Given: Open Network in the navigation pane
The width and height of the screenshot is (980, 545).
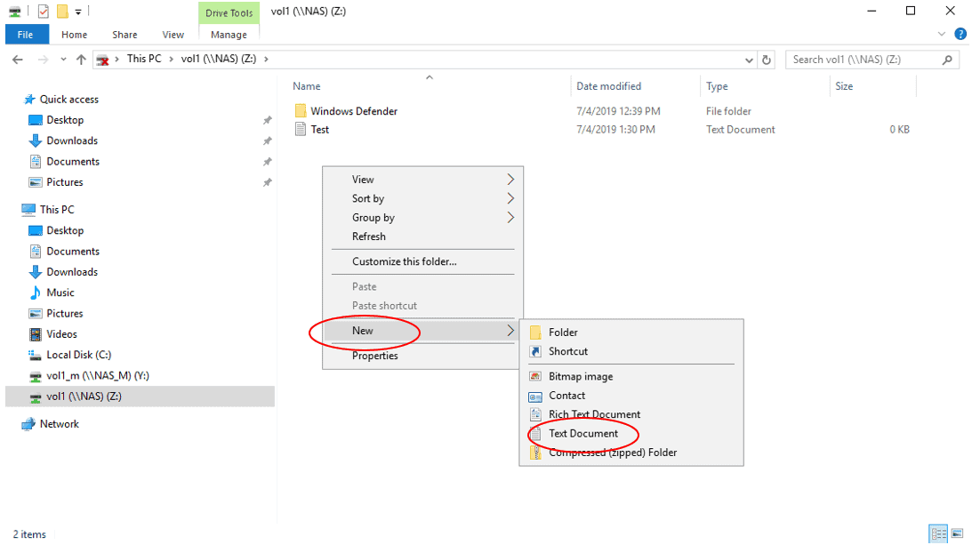Looking at the screenshot, I should pos(59,424).
